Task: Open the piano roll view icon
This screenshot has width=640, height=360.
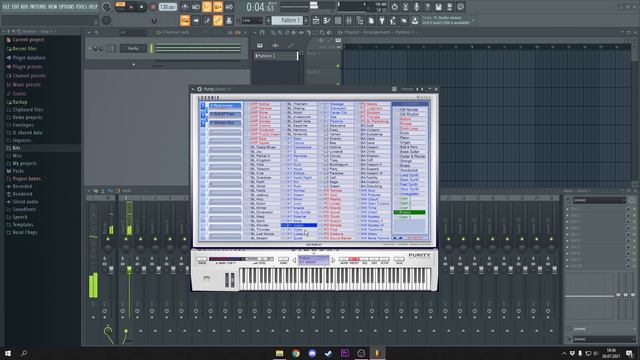Action: (327, 20)
